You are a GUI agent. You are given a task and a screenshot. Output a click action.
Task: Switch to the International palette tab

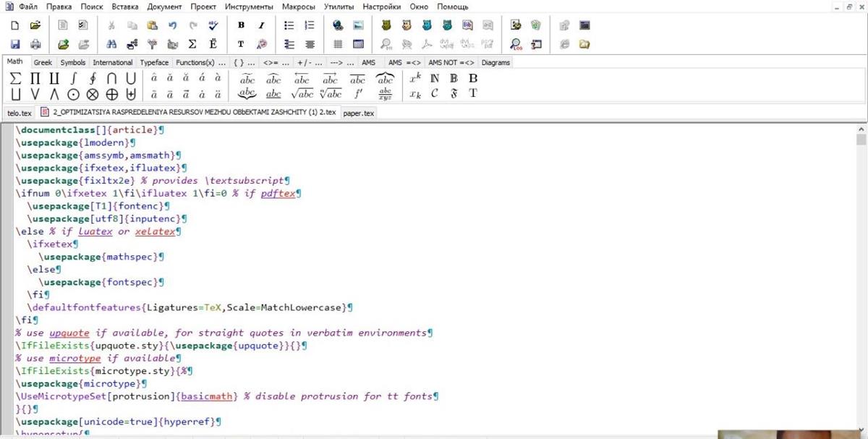pyautogui.click(x=113, y=63)
